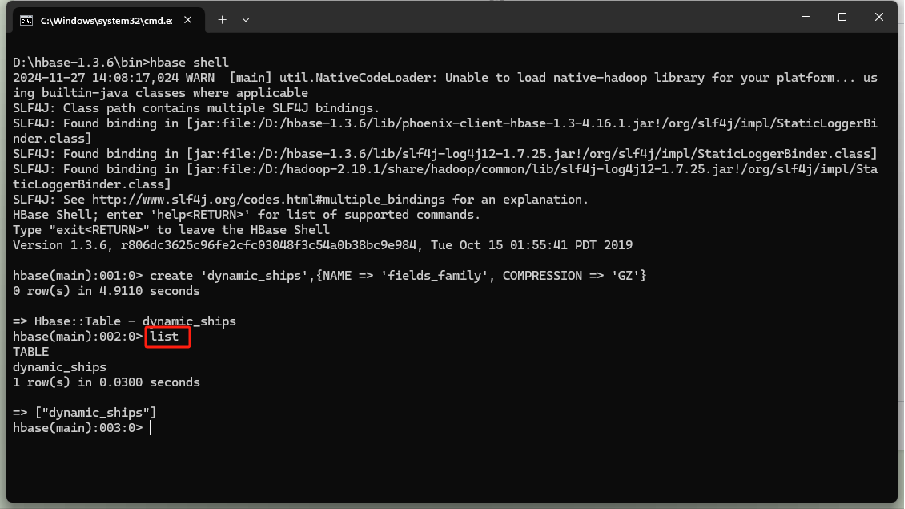Click the create 'dynamic_ships' command line
905x509 pixels.
coord(330,276)
